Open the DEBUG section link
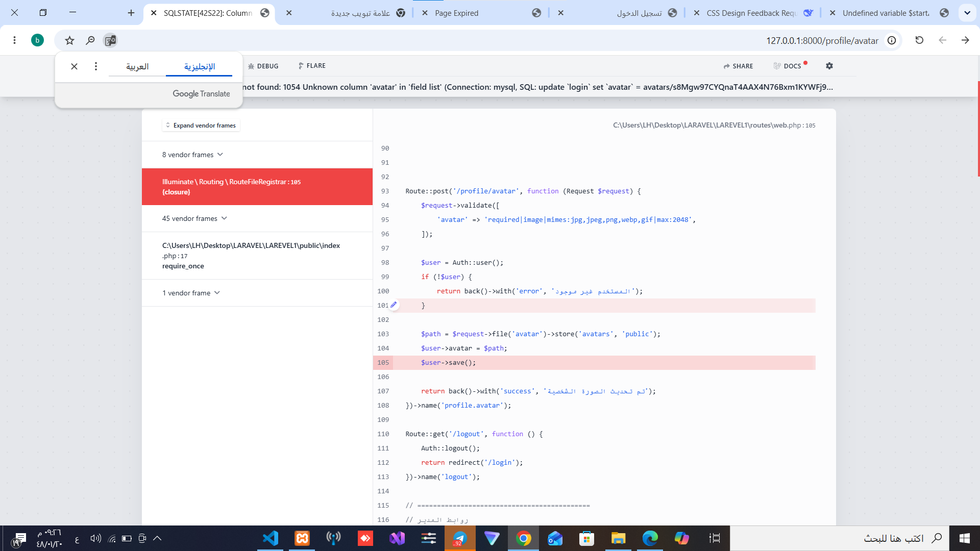Image resolution: width=980 pixels, height=551 pixels. (x=263, y=66)
